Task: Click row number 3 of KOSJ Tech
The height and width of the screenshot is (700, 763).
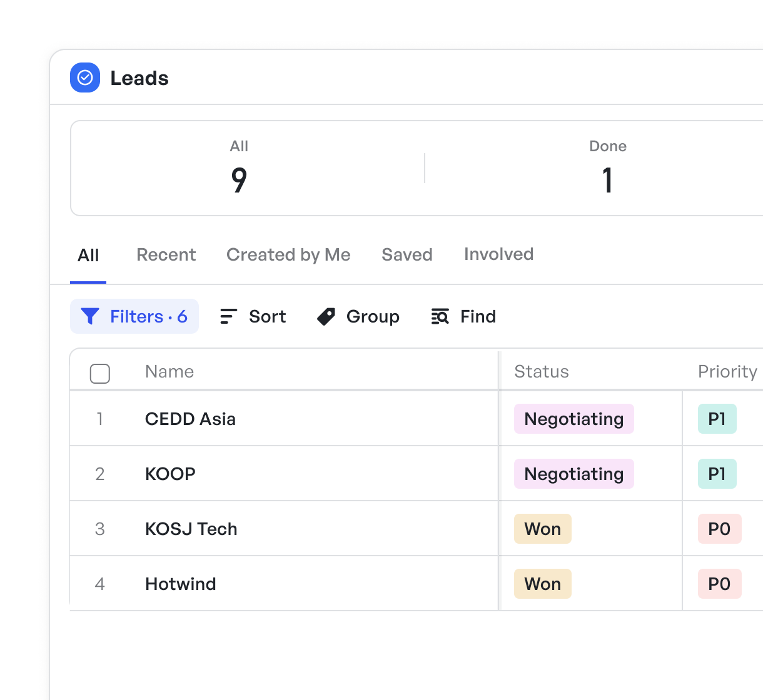Action: pos(100,529)
